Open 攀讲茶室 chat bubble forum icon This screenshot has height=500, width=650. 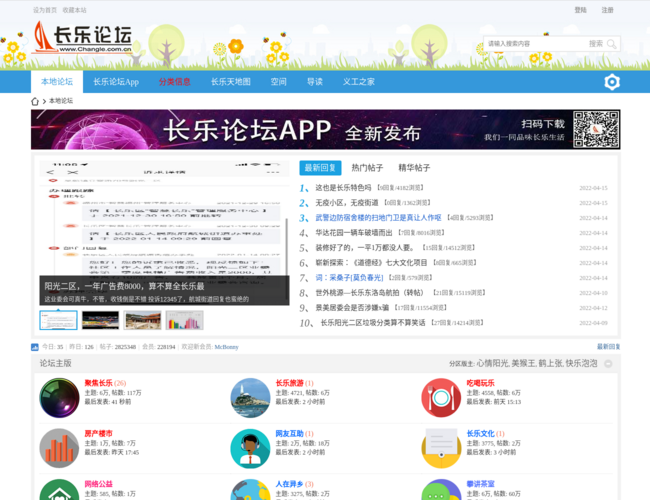coord(441,490)
